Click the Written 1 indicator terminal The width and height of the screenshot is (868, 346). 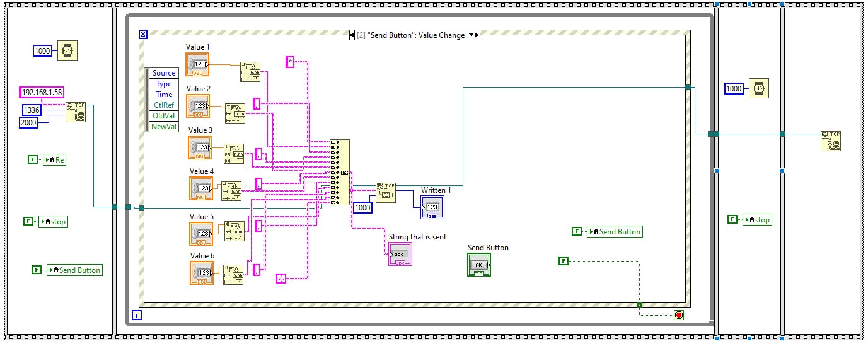pyautogui.click(x=432, y=207)
